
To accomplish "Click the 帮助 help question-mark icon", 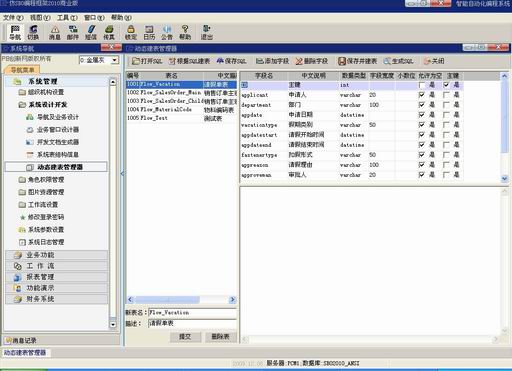I will [185, 32].
